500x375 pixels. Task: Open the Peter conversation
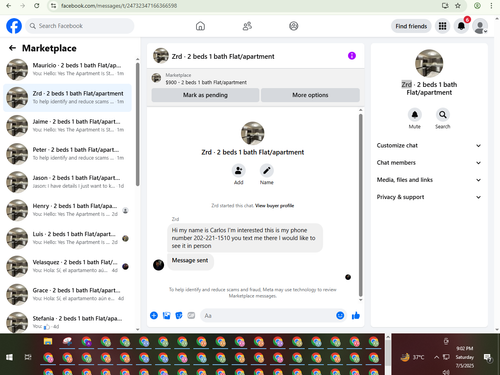[x=67, y=154]
